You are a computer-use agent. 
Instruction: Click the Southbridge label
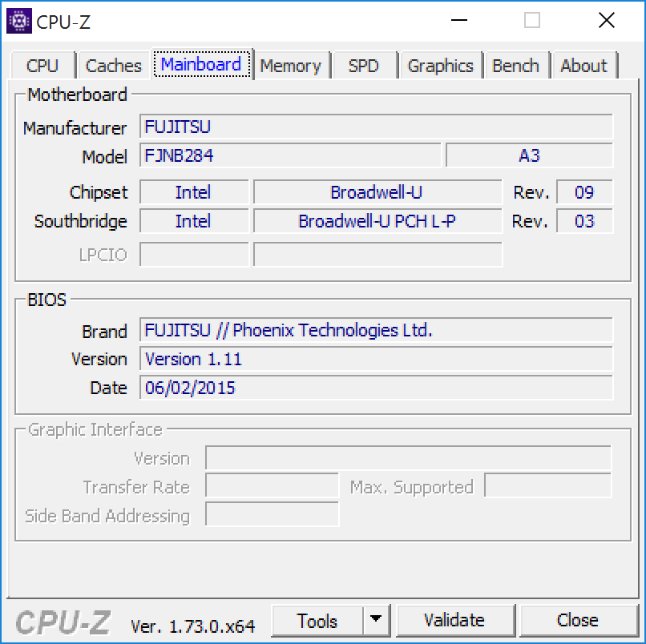click(81, 222)
